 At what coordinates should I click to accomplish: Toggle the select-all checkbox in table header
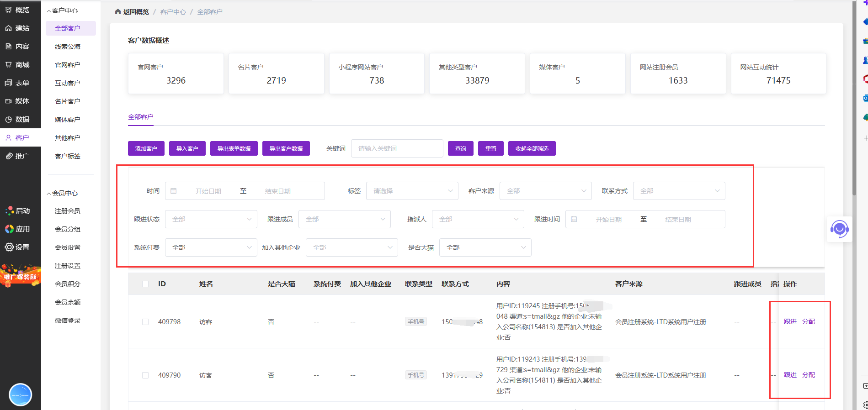[145, 284]
